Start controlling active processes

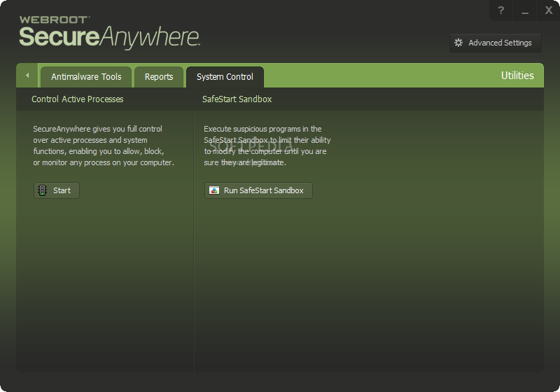57,190
